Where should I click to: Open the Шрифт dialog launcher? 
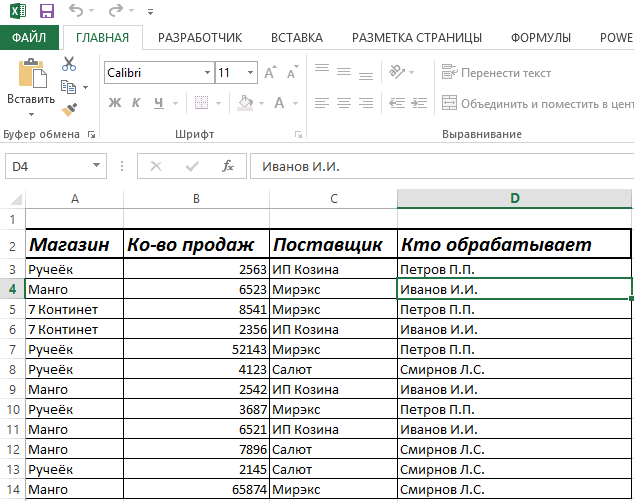[x=298, y=134]
